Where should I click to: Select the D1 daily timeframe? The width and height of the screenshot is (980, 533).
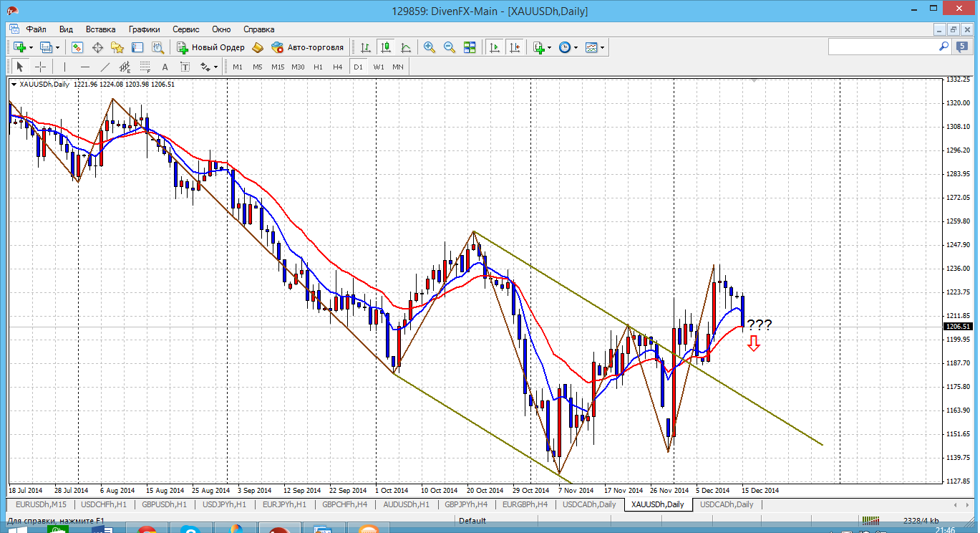358,67
